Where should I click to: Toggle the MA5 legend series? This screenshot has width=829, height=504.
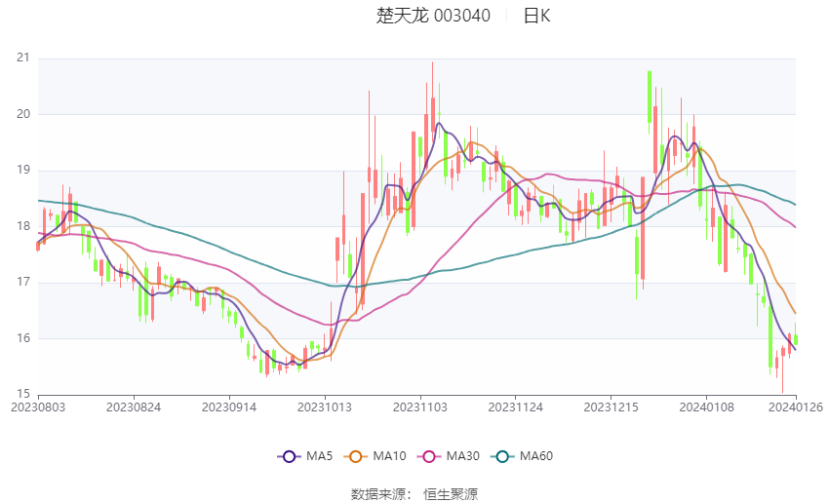[305, 456]
